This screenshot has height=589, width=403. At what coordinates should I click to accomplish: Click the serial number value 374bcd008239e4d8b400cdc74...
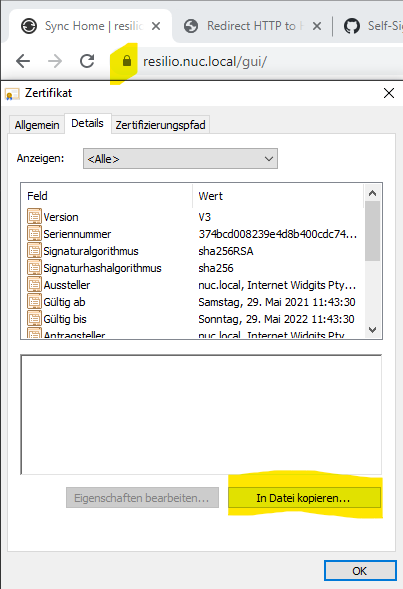[277, 234]
